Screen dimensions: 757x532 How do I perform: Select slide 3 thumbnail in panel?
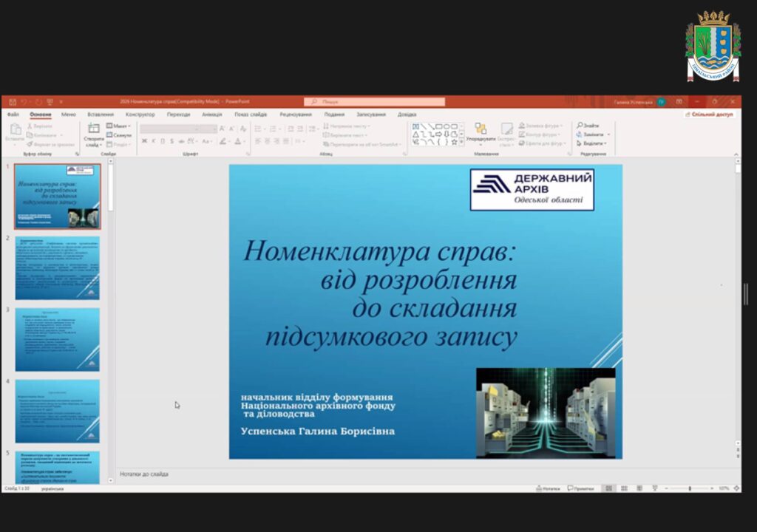(x=57, y=339)
